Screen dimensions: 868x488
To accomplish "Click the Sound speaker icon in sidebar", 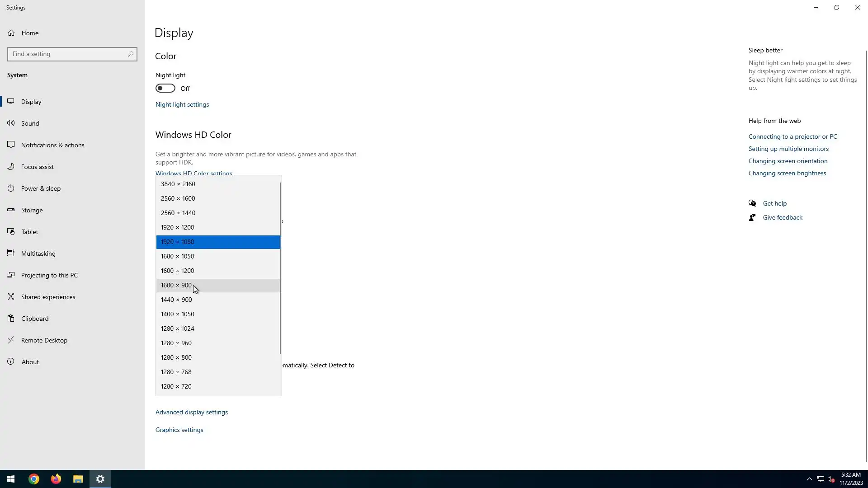I will [x=11, y=123].
